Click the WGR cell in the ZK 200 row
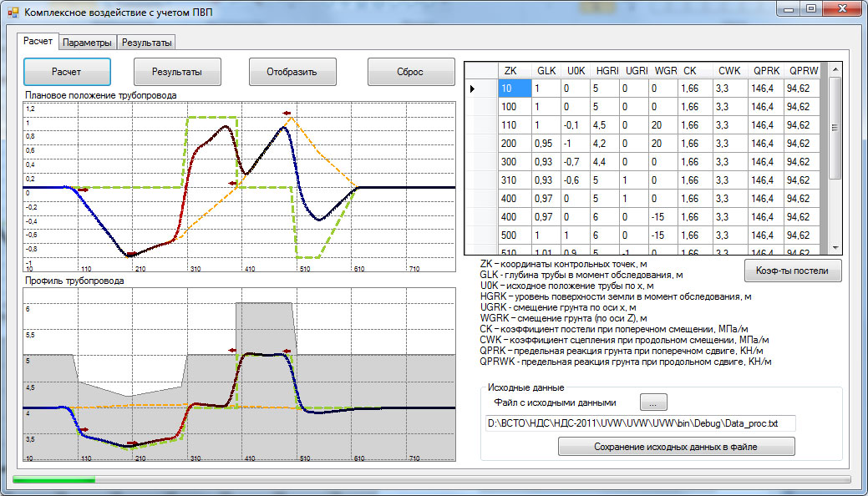The image size is (868, 496). click(x=665, y=144)
